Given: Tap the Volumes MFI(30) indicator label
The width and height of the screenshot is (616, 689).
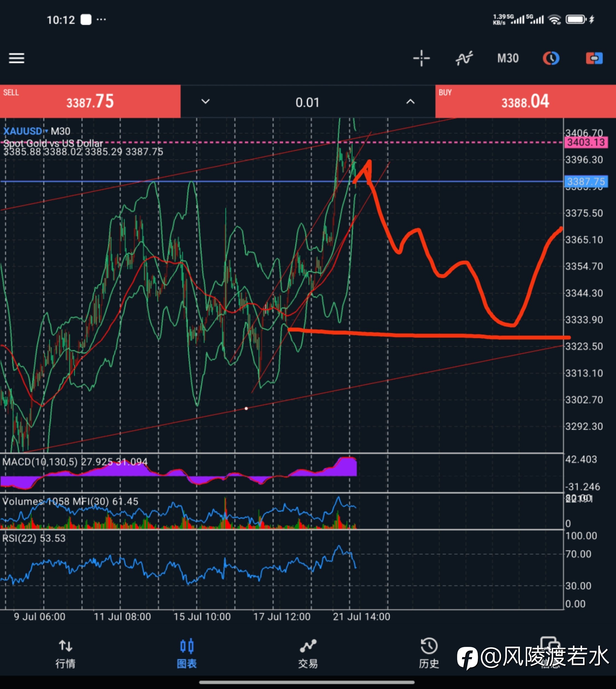Looking at the screenshot, I should [70, 502].
